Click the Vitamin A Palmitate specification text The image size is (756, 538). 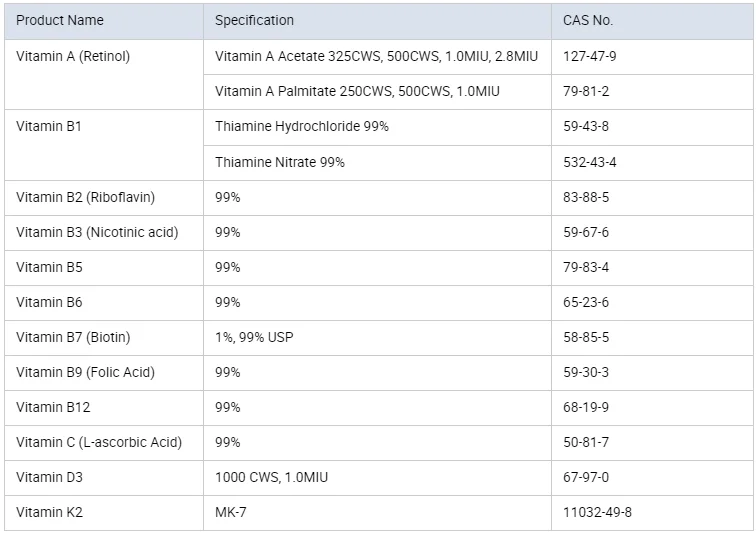click(x=357, y=92)
